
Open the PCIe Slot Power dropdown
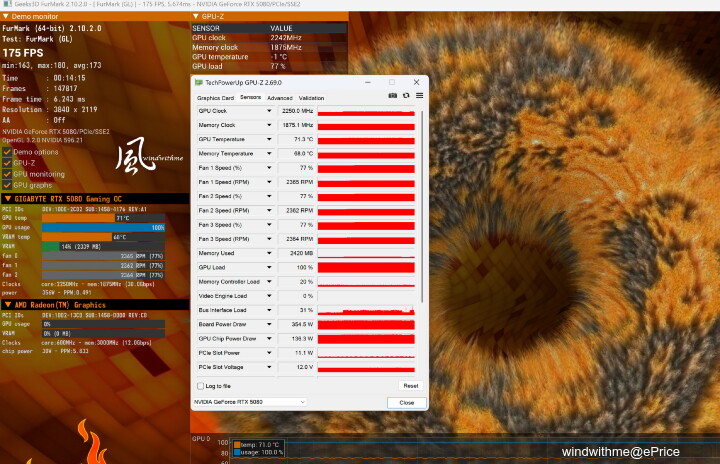pos(269,353)
